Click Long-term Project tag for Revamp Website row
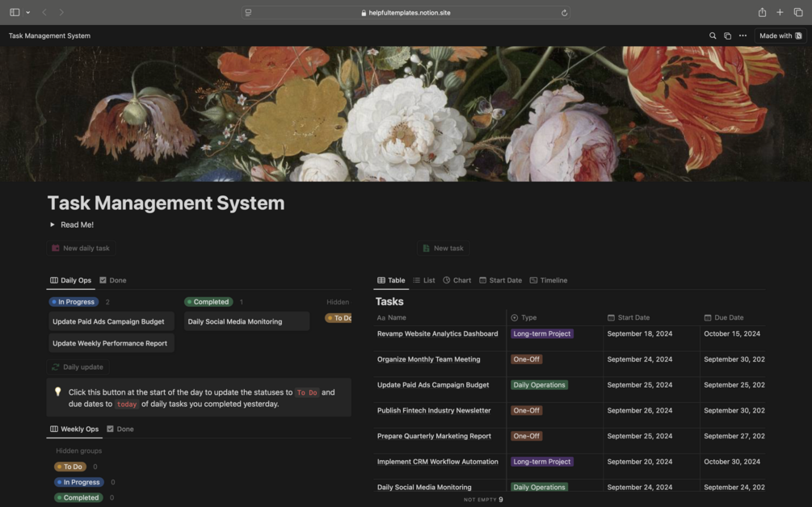812x507 pixels. point(541,333)
